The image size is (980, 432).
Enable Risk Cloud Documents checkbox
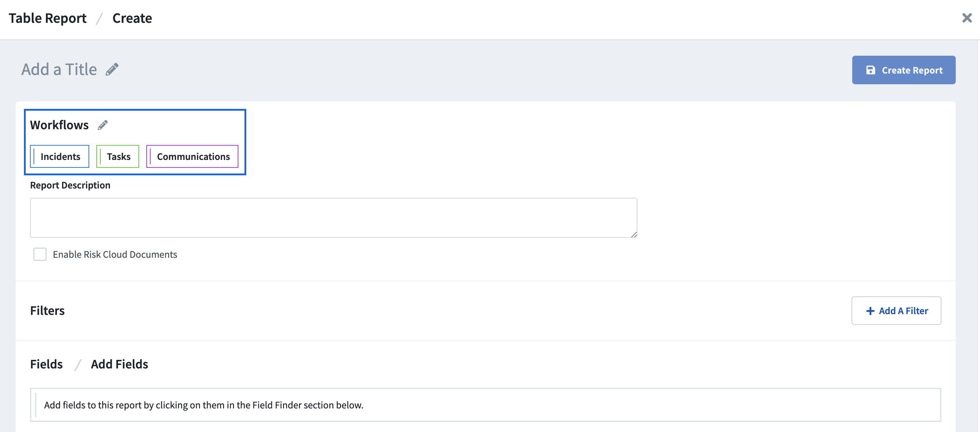tap(40, 254)
